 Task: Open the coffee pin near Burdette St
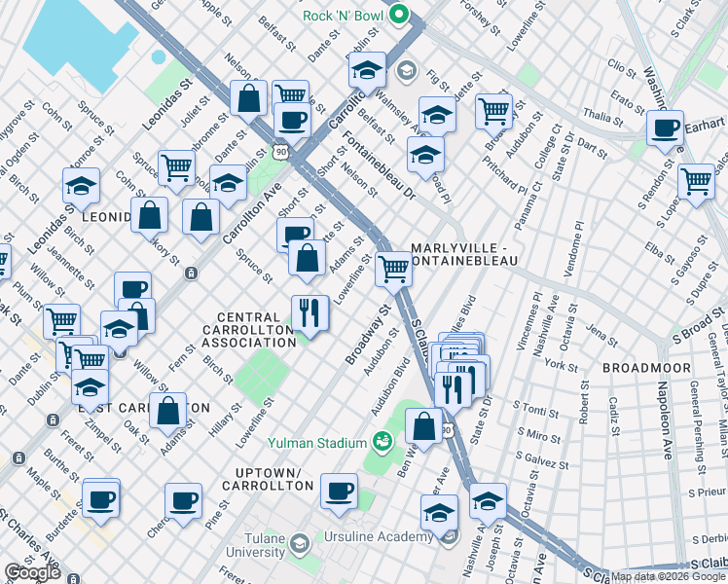click(x=101, y=500)
